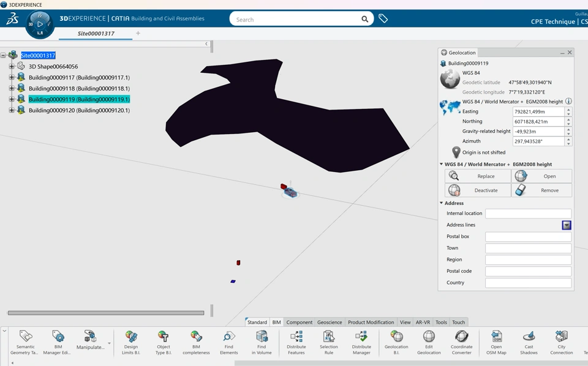Select the Site00001317 document tab
This screenshot has height=366, width=588.
(x=96, y=33)
